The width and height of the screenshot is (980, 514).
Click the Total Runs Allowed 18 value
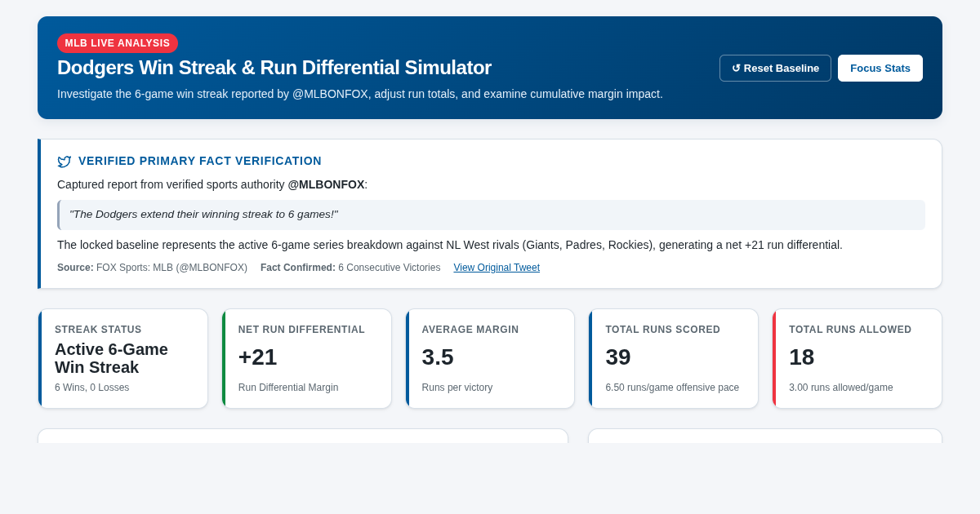tap(802, 357)
